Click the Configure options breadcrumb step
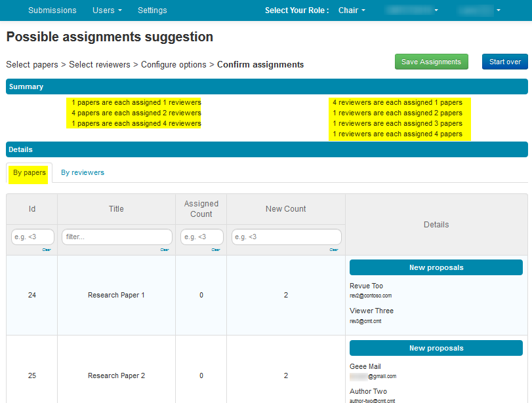This screenshot has width=532, height=403. pos(173,64)
